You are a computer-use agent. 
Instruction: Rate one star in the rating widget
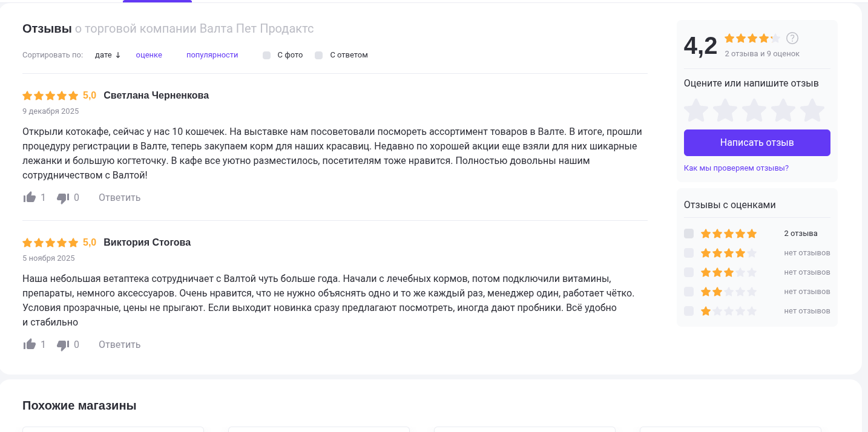click(x=696, y=110)
